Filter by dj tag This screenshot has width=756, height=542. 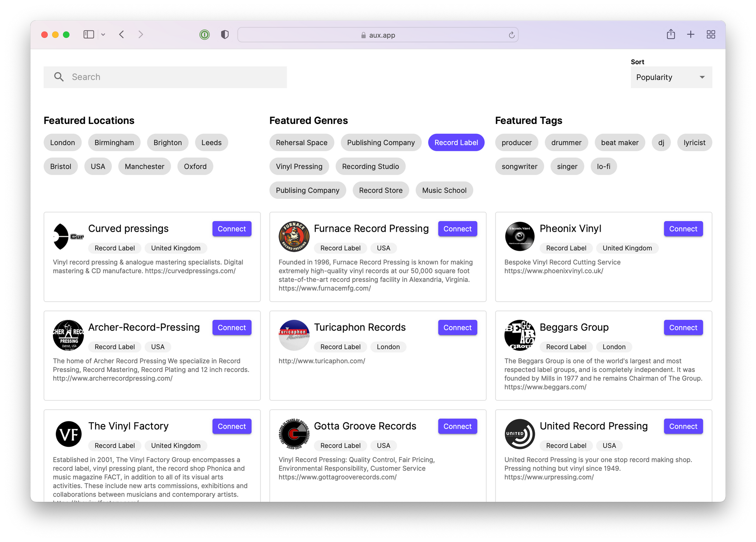coord(661,142)
